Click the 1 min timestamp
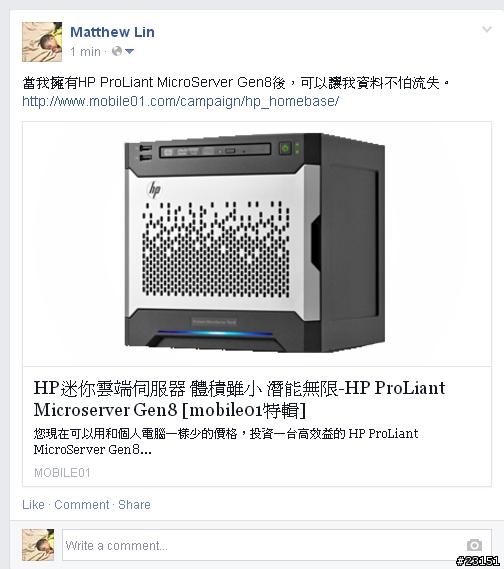504x569 pixels. coord(85,52)
